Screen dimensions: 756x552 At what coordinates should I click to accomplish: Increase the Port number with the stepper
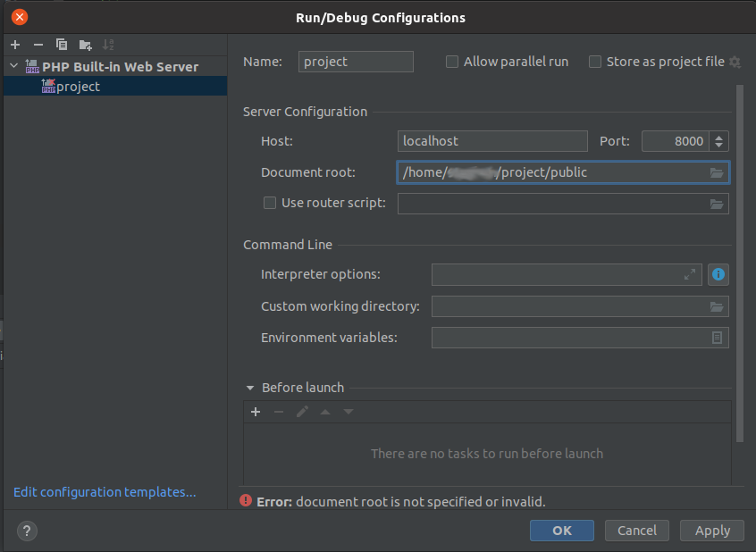tap(720, 137)
